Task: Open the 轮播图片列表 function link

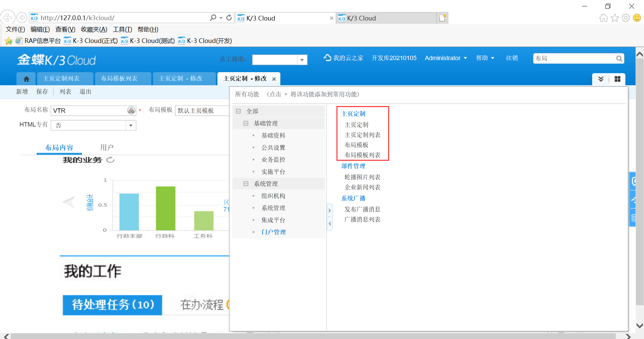Action: click(363, 177)
